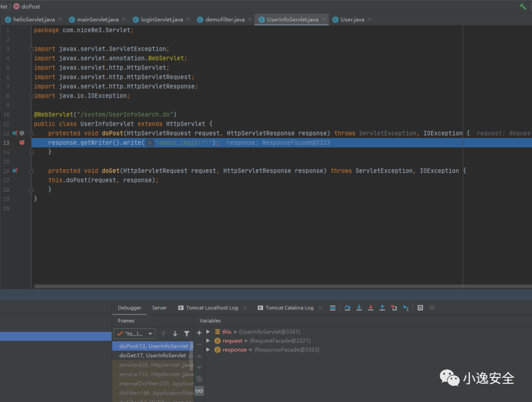The width and height of the screenshot is (532, 402).
Task: Close the Tomcat Localhost Log tab
Action: pos(245,308)
